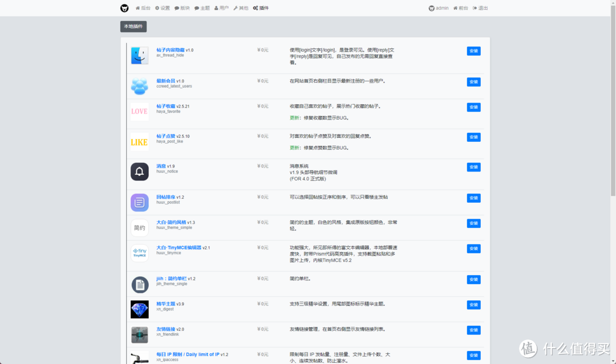
Task: Click the bell icon for 消息 plugin
Action: pos(139,171)
